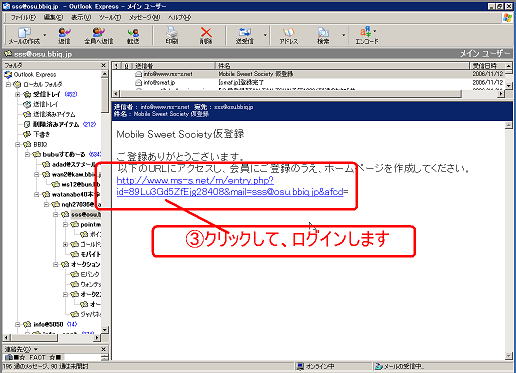Close the folder pane with X
This screenshot has height=373, width=516.
[x=103, y=65]
